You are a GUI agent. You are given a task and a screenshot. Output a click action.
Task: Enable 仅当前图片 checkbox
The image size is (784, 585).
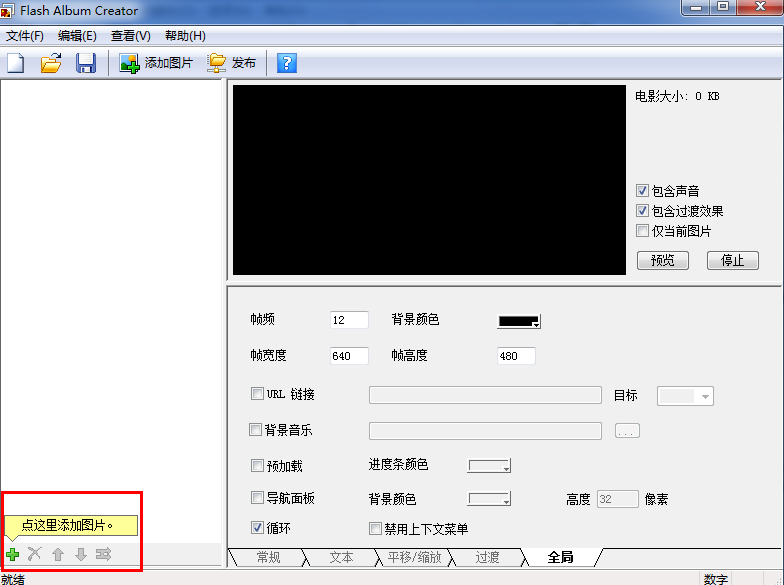pos(642,230)
